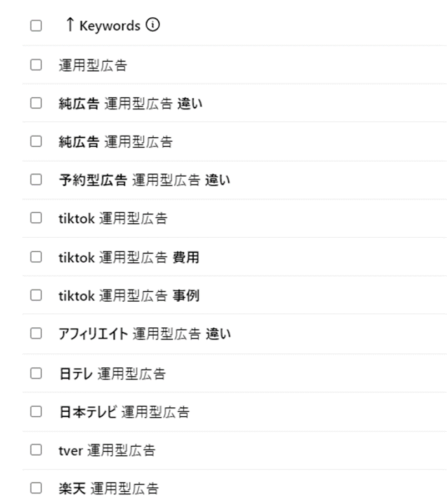The height and width of the screenshot is (504, 447).
Task: Open the tver 運用型広告 keyword
Action: [107, 450]
